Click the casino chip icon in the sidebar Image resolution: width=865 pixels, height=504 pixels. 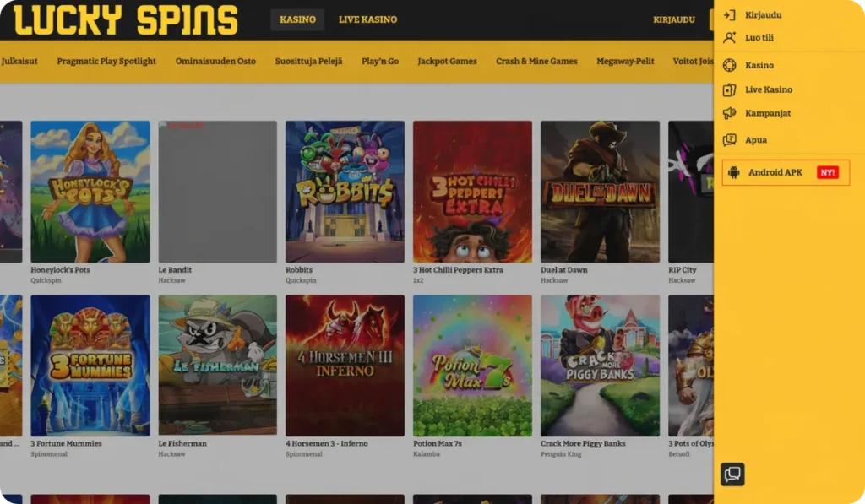click(x=729, y=65)
